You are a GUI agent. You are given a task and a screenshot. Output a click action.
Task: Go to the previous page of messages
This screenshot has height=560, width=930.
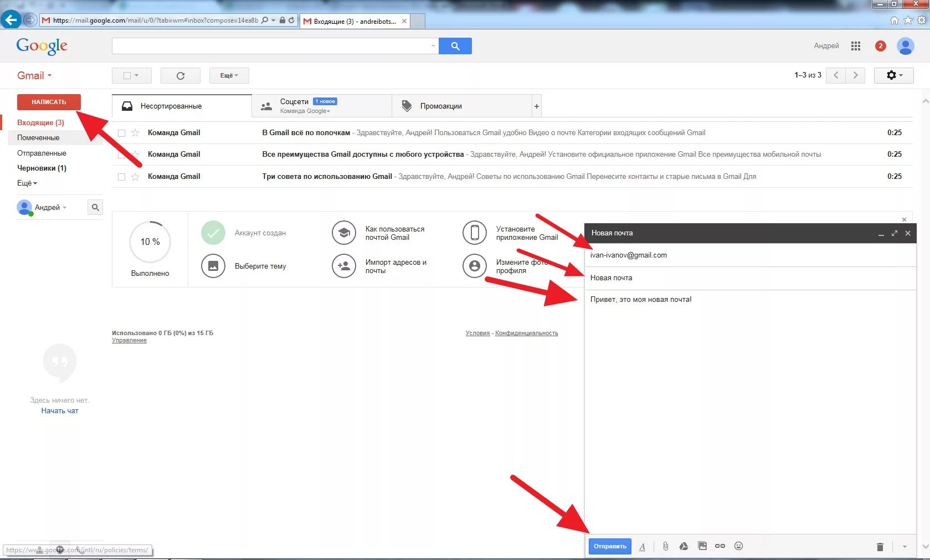tap(836, 75)
